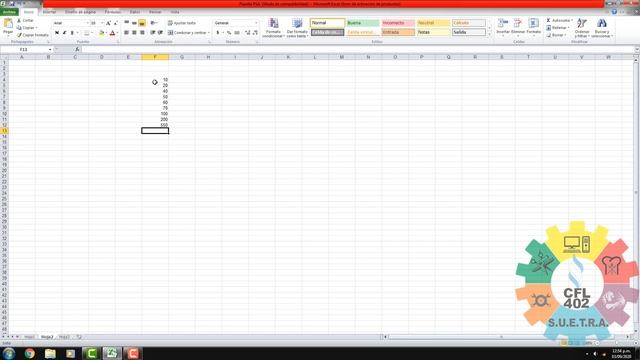The image size is (640, 360).
Task: Click the formula bar input
Action: pos(358,49)
